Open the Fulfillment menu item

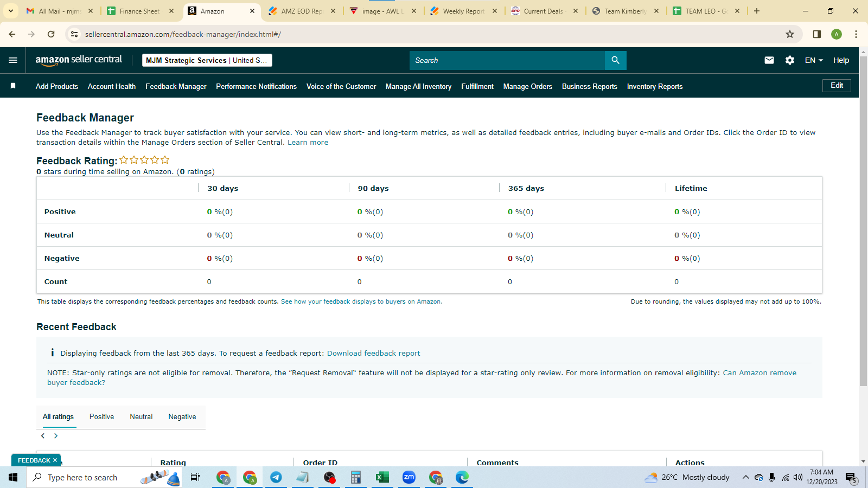point(477,86)
